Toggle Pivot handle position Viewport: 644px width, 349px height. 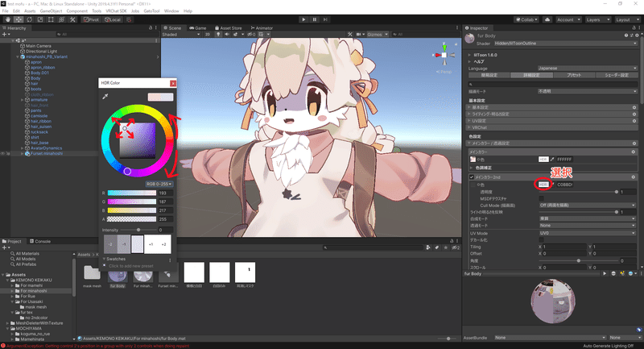91,19
